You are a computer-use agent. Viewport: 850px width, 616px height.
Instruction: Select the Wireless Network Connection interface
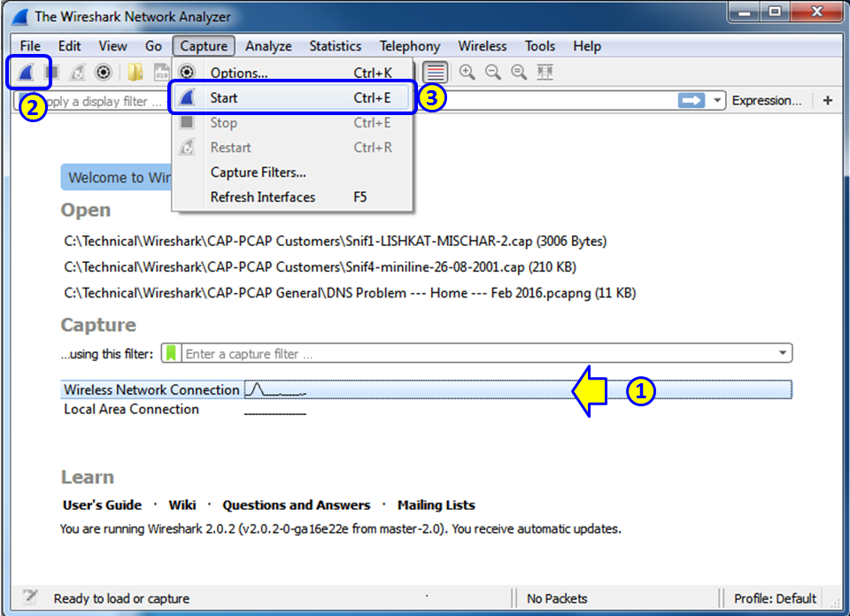coord(426,389)
